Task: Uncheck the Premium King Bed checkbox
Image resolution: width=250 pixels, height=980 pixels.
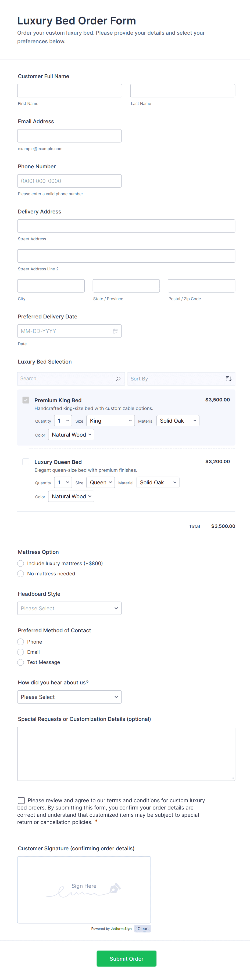Action: 26,400
